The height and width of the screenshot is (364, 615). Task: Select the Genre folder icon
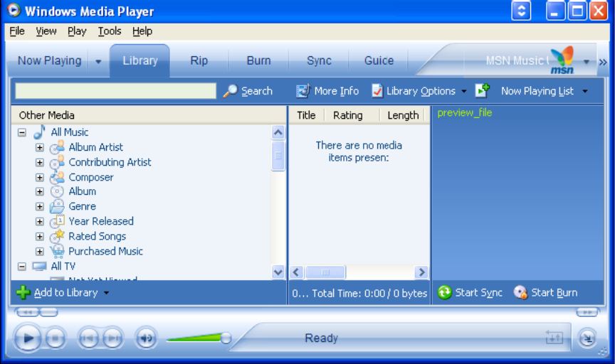tap(57, 206)
